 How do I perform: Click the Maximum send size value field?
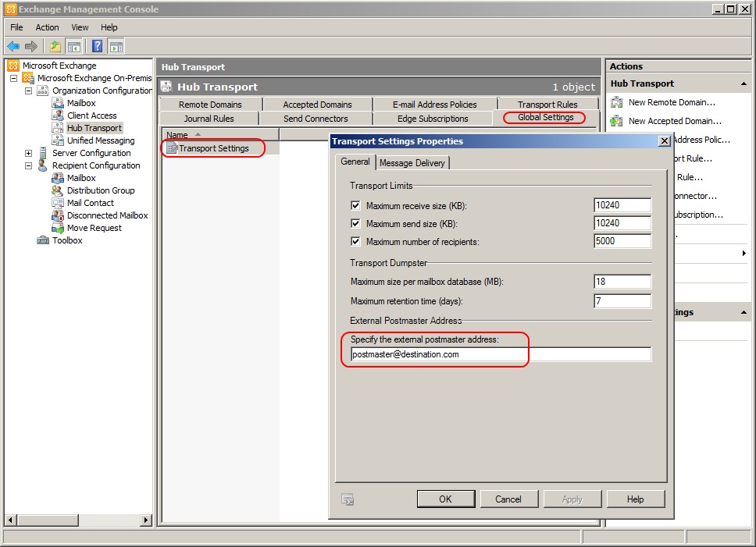622,223
